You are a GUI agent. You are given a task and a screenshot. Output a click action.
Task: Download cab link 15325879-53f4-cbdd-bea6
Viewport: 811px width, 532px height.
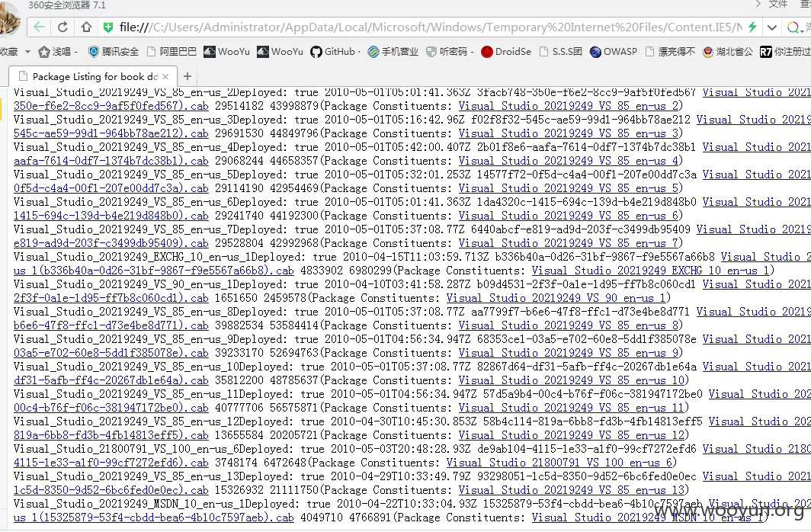154,517
